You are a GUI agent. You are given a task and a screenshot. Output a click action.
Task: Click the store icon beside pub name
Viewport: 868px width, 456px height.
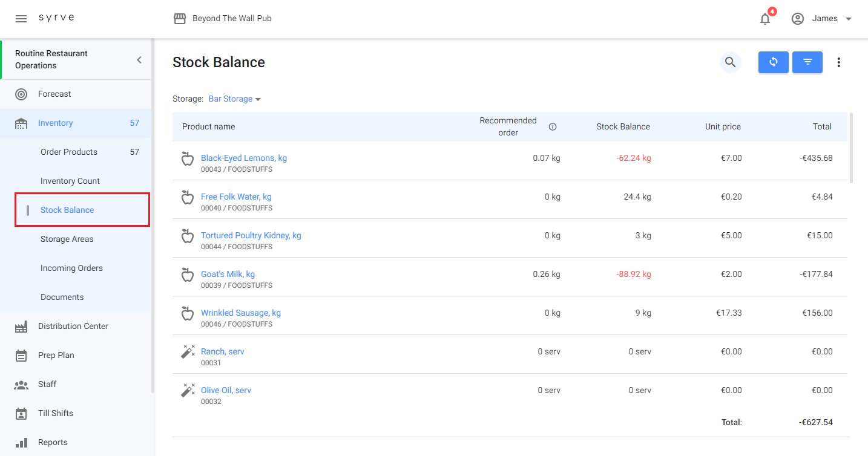click(180, 19)
